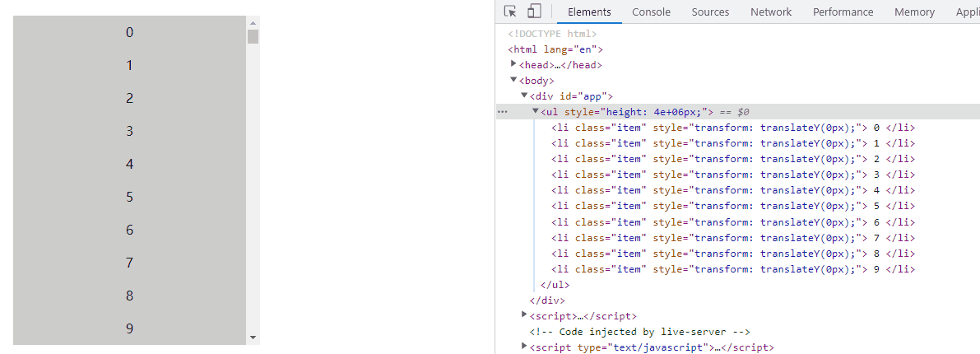Click list item 1 in the page

[x=129, y=65]
